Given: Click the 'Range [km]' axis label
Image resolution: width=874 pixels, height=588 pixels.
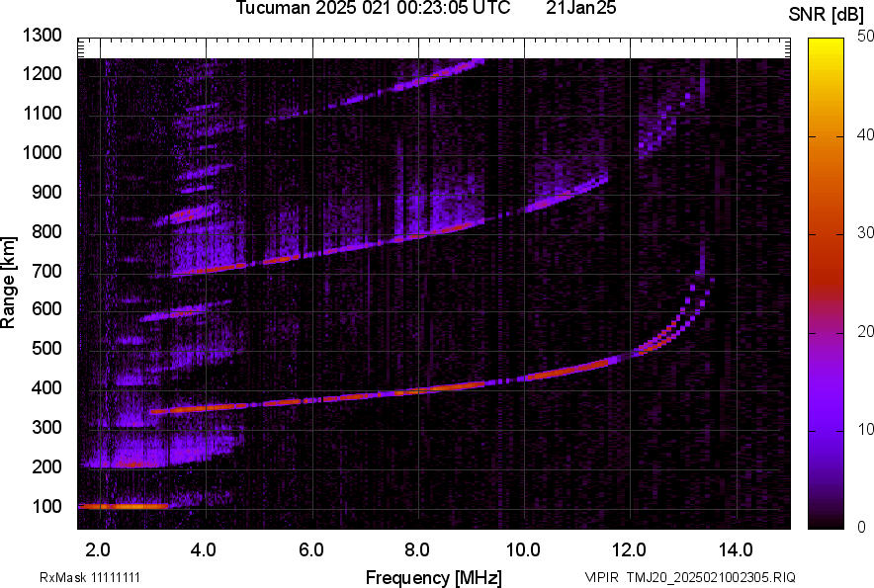Looking at the screenshot, I should pos(8,282).
